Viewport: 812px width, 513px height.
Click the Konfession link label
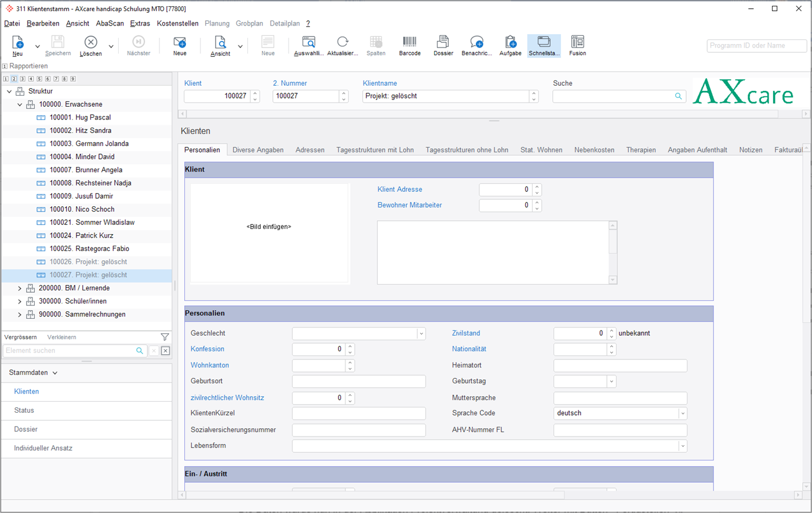click(207, 349)
